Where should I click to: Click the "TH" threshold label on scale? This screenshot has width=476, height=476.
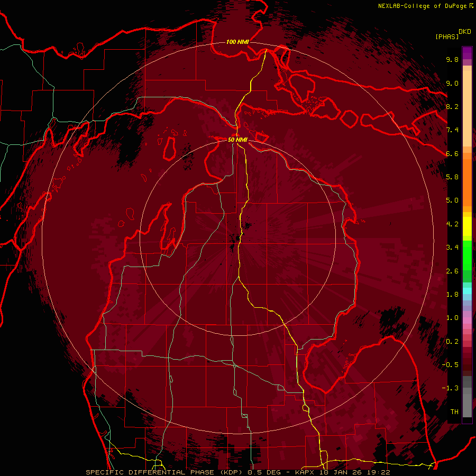[x=454, y=412]
